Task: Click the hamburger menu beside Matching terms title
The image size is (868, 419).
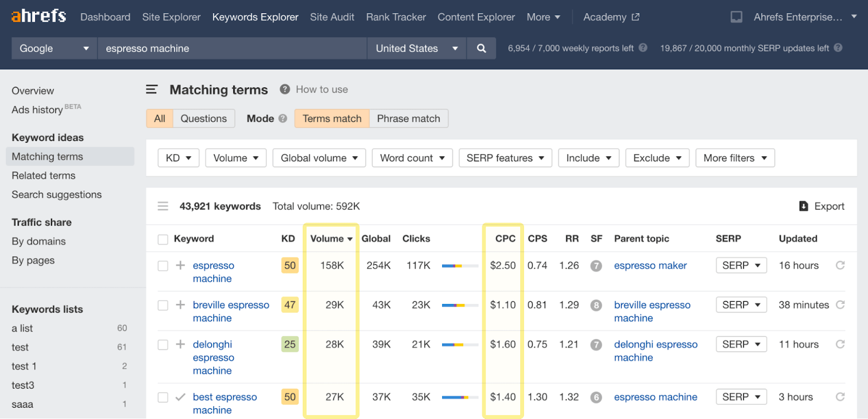Action: (x=152, y=90)
